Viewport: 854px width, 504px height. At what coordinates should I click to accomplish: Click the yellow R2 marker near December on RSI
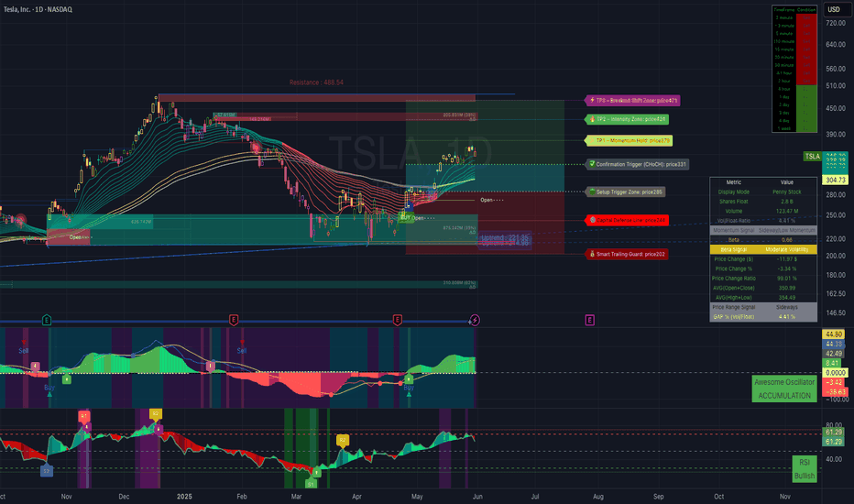point(155,414)
